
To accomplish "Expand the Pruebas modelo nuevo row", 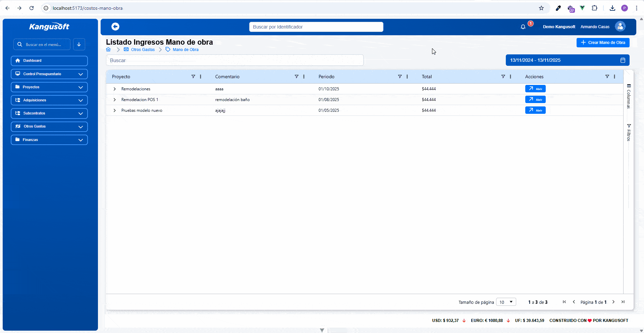I will click(115, 110).
